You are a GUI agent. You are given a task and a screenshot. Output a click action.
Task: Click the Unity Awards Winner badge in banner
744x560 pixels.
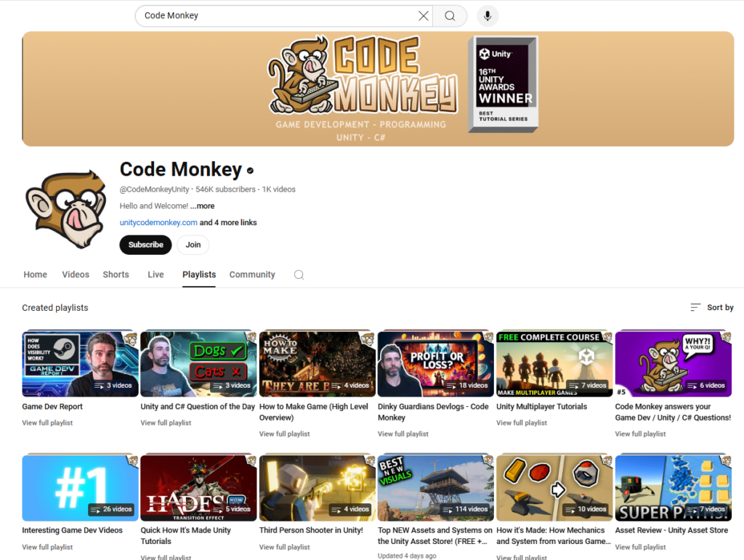504,84
